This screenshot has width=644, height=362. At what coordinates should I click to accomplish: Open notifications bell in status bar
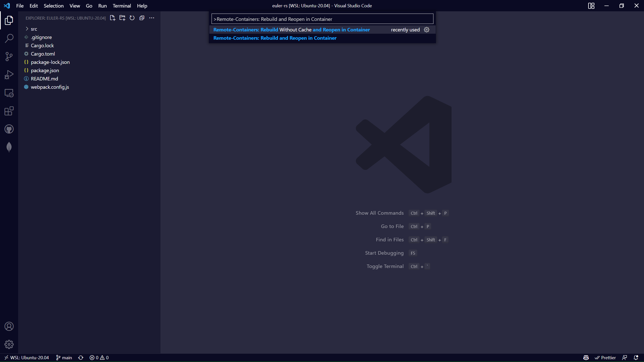click(636, 357)
